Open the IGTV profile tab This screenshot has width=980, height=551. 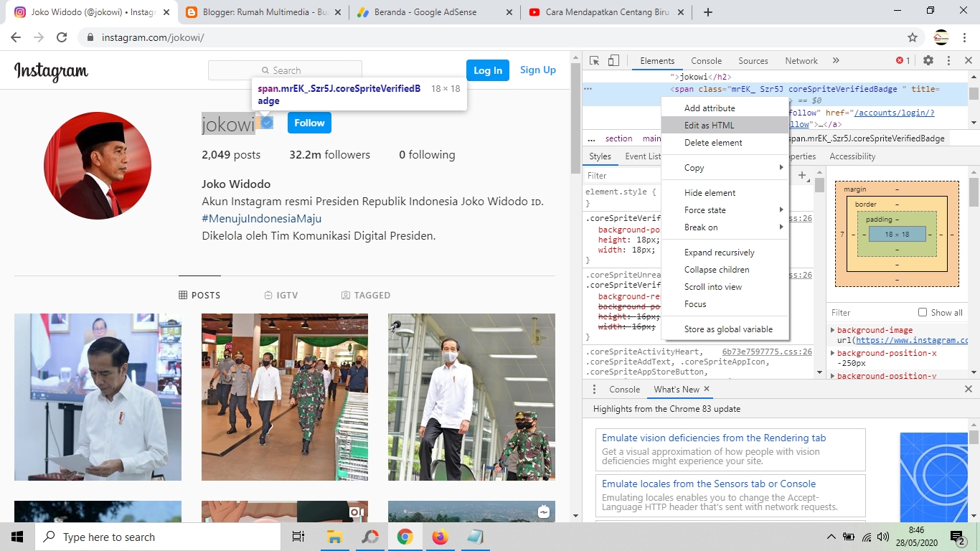281,296
